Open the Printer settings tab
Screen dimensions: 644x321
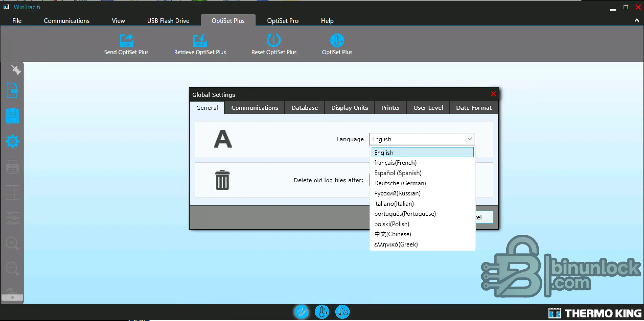(390, 108)
